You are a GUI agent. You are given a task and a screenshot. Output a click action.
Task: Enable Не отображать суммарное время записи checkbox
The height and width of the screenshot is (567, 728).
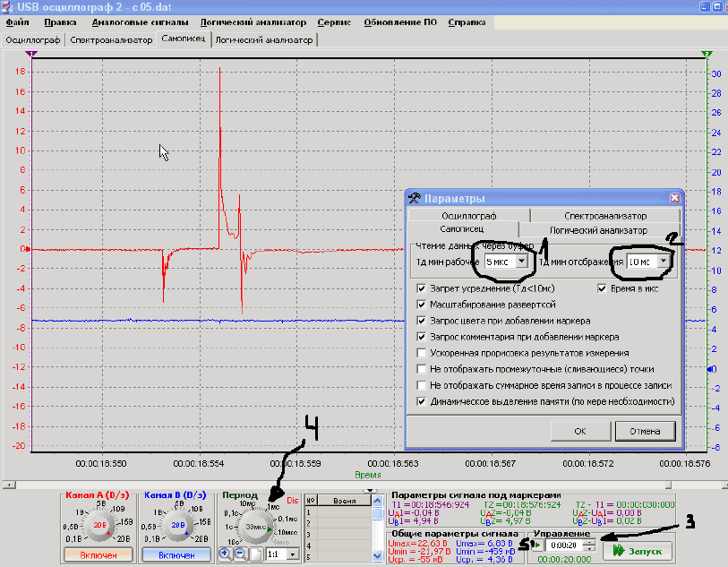[422, 385]
